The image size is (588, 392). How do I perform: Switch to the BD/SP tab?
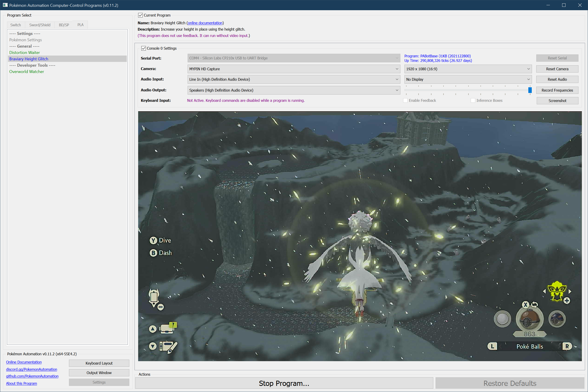(x=64, y=25)
